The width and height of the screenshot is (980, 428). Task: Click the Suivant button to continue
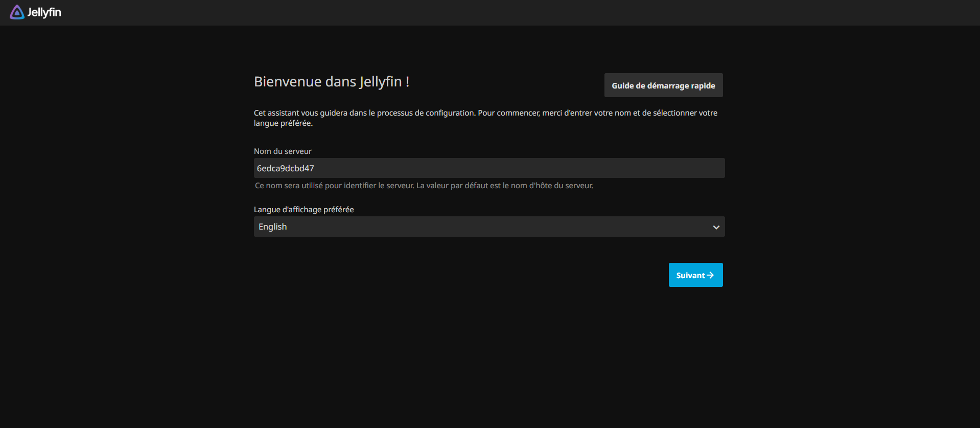coord(695,275)
